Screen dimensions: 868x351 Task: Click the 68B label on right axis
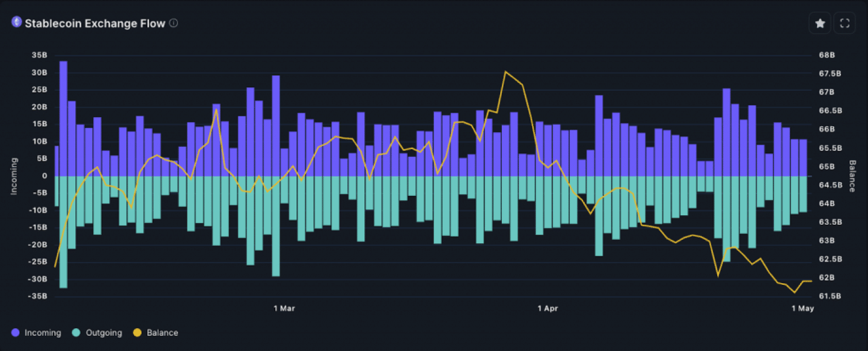pyautogui.click(x=826, y=55)
